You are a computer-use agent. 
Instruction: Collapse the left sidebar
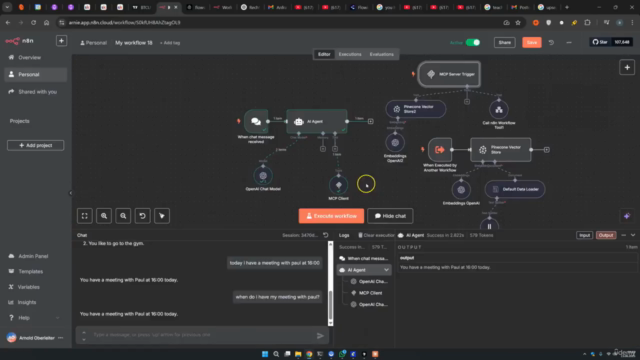tap(70, 193)
